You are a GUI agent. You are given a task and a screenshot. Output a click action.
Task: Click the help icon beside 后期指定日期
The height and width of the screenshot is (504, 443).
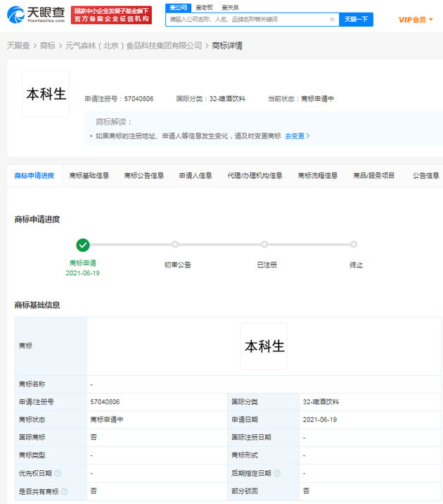tap(277, 473)
